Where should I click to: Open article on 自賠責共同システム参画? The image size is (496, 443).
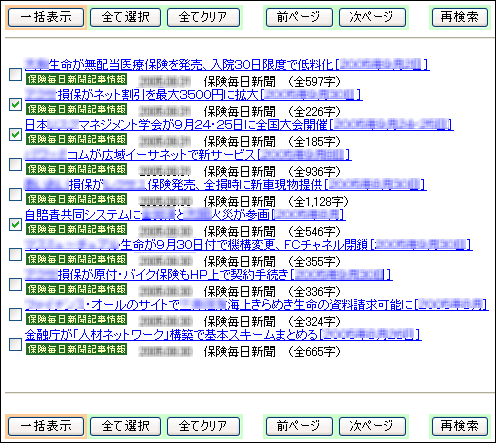pyautogui.click(x=185, y=215)
